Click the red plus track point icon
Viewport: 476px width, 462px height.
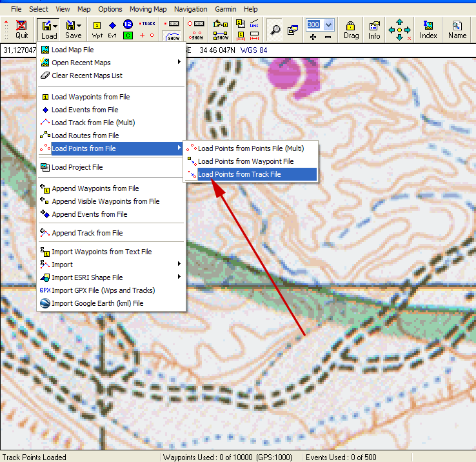coord(142,35)
